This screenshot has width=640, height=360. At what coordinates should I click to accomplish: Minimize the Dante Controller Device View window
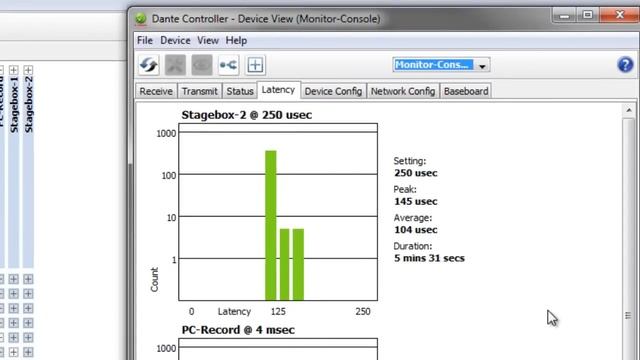(x=564, y=16)
